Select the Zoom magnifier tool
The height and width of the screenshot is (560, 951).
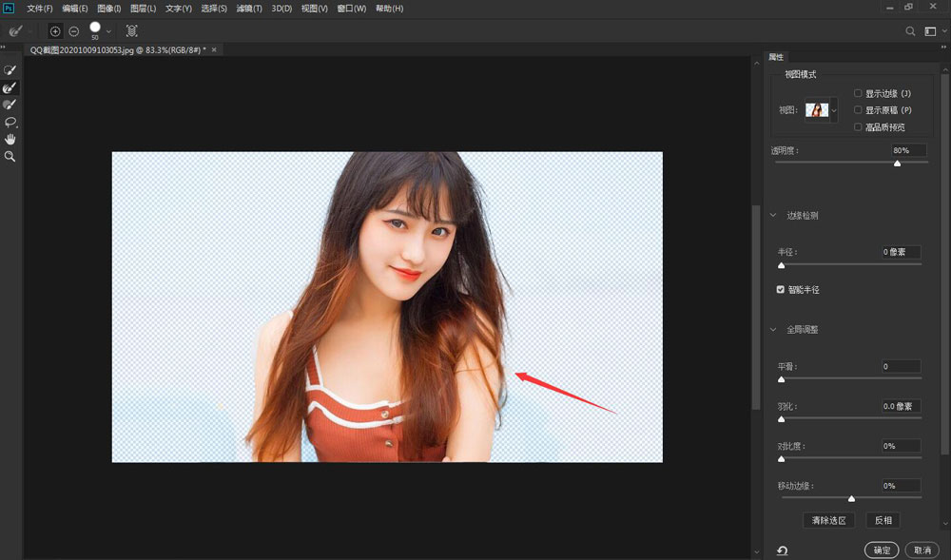[x=10, y=156]
